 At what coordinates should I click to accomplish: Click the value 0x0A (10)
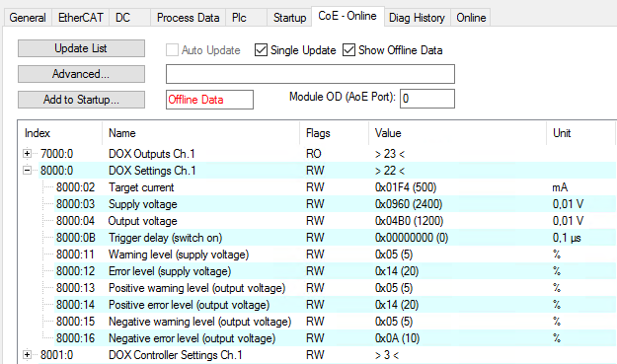[x=397, y=338]
